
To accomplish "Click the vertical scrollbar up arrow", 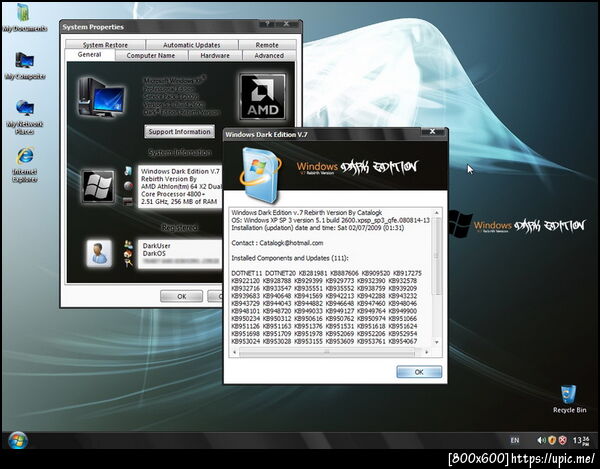I will pyautogui.click(x=436, y=213).
